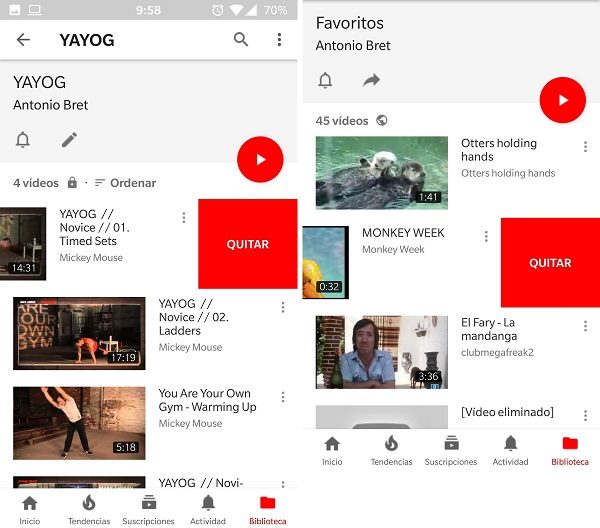Tap the back arrow beside YAYOG title
Image resolution: width=600 pixels, height=528 pixels.
pos(23,40)
